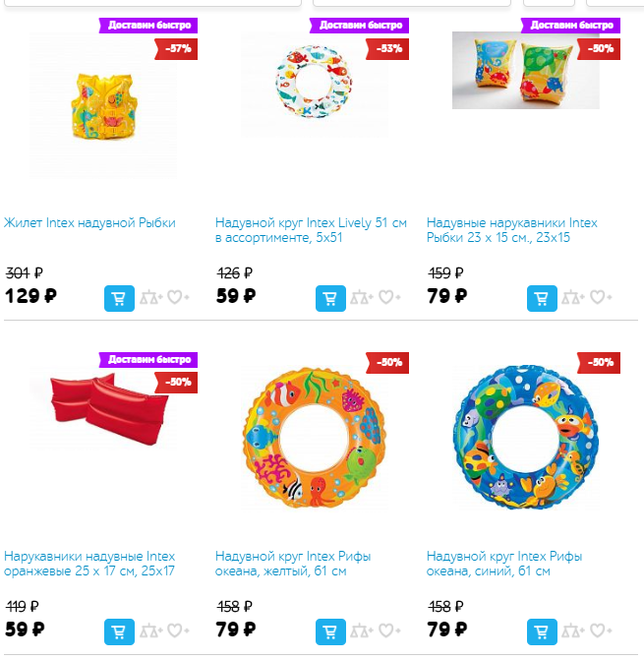Viewport: 644px width, 660px height.
Task: Add Рифы океана синий ring to cart
Action: click(542, 631)
